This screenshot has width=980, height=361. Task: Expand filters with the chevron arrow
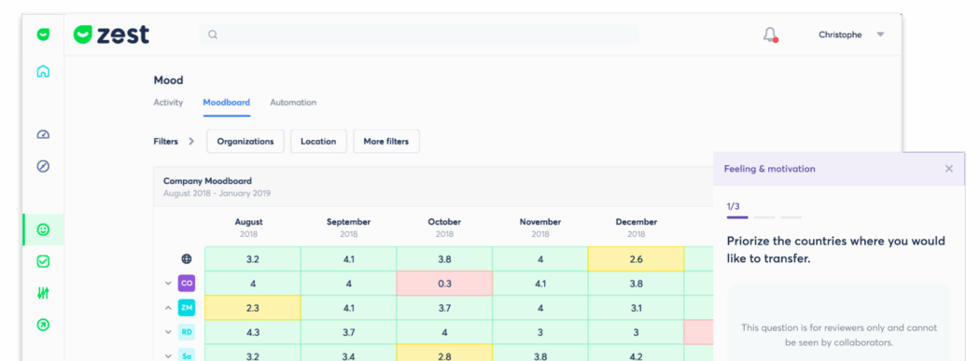coord(191,141)
